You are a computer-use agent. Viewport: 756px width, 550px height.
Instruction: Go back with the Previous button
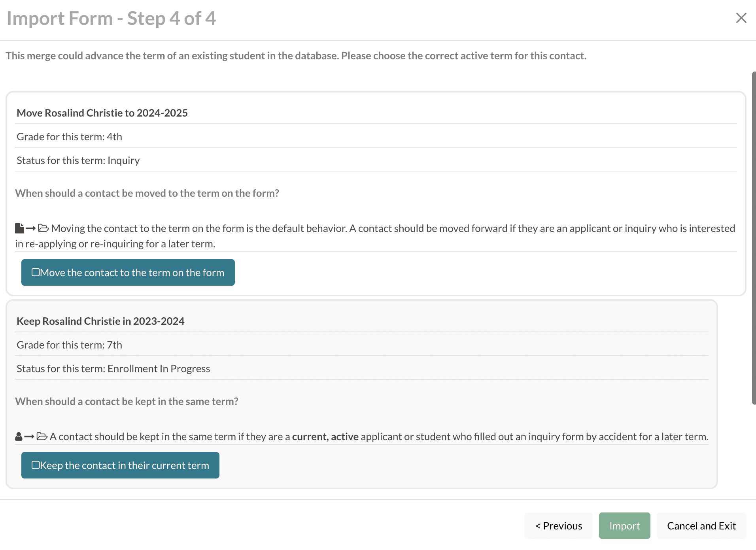click(x=558, y=526)
